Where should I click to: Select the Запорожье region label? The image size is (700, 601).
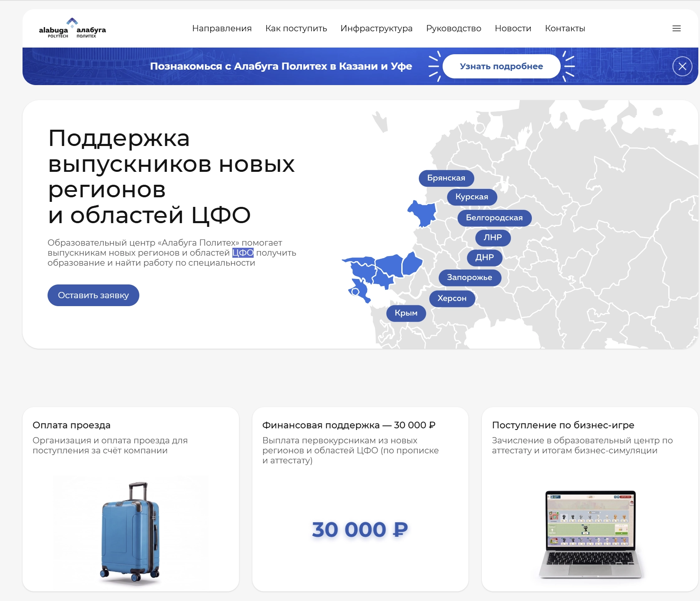click(x=470, y=277)
